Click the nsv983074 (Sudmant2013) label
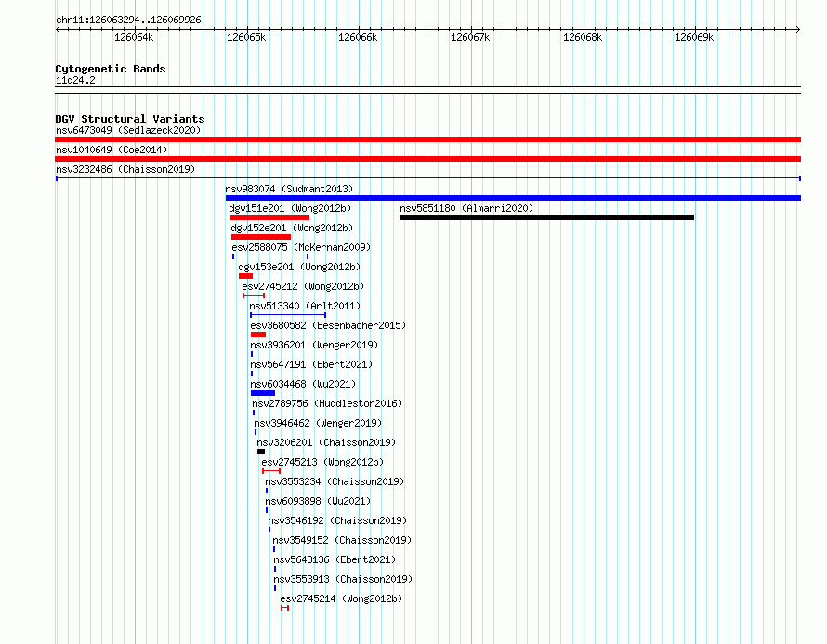827x644 pixels. (289, 189)
